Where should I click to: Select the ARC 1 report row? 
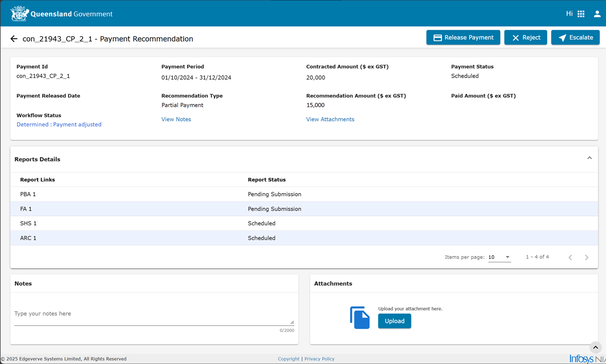pyautogui.click(x=304, y=238)
